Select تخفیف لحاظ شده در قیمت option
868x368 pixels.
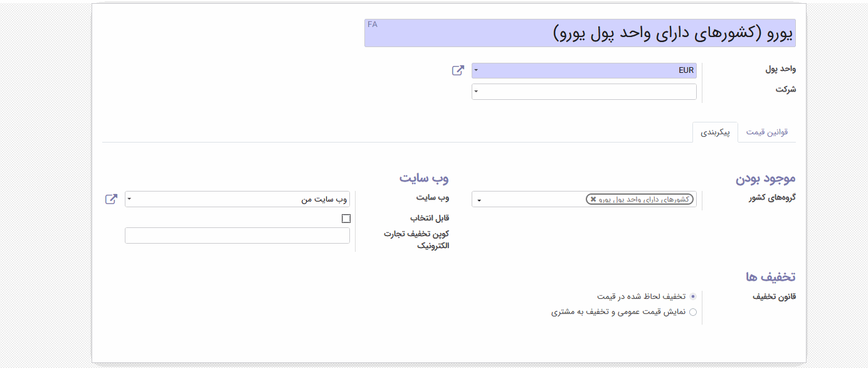click(692, 296)
